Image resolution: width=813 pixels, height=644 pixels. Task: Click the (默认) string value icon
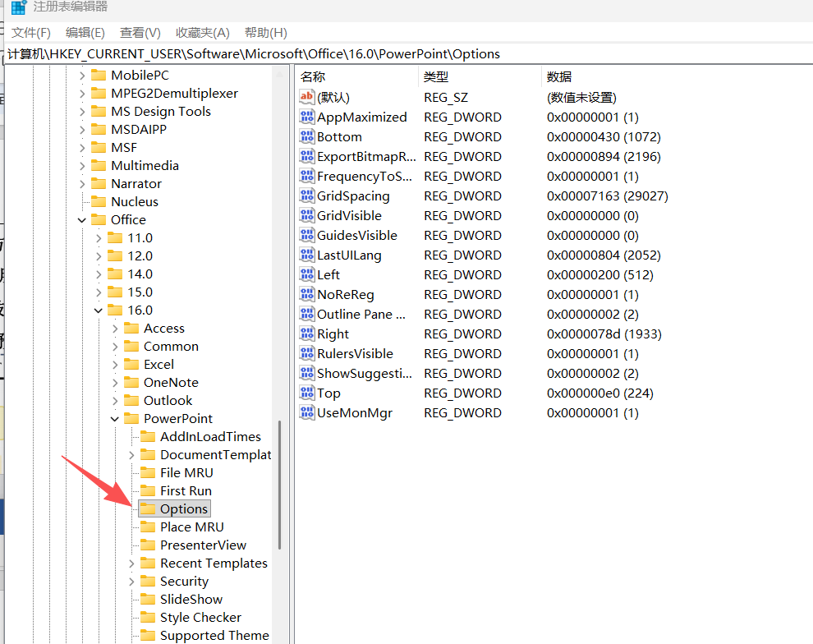click(307, 97)
